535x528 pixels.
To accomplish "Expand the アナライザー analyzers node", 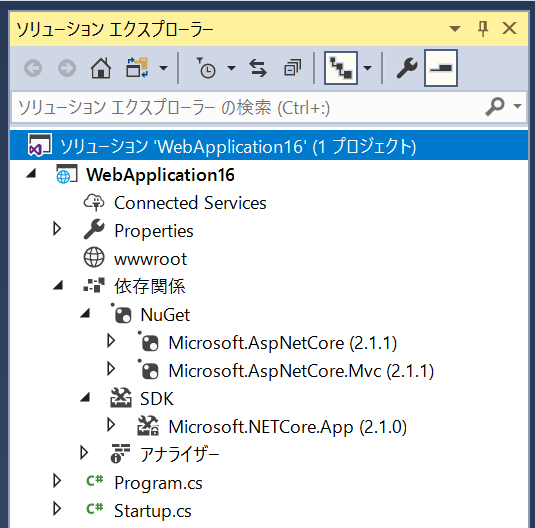I will (x=84, y=453).
